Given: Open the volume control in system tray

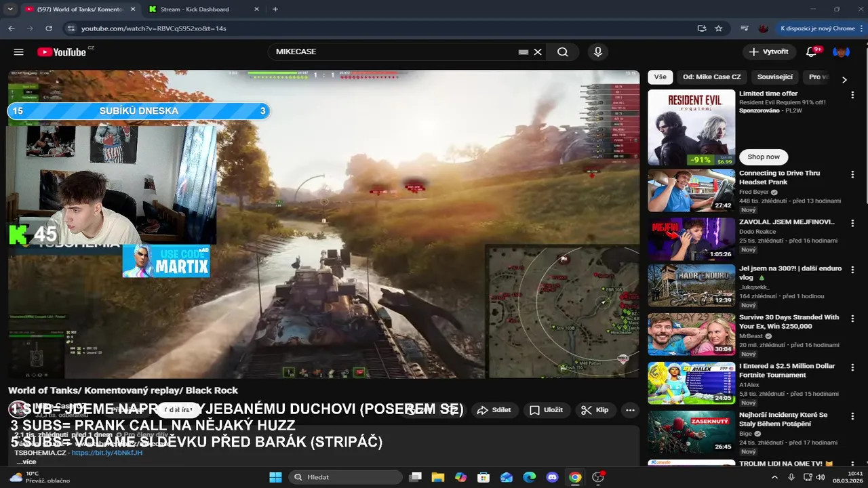Looking at the screenshot, I should click(x=821, y=477).
